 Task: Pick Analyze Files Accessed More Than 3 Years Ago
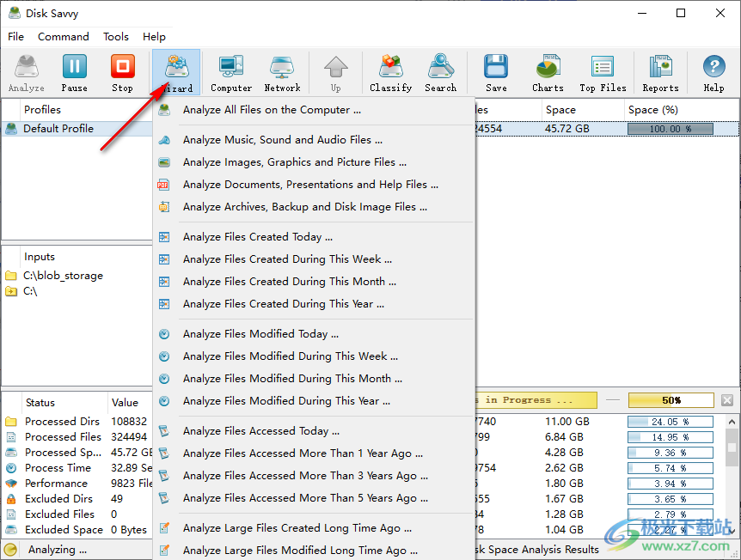(314, 476)
